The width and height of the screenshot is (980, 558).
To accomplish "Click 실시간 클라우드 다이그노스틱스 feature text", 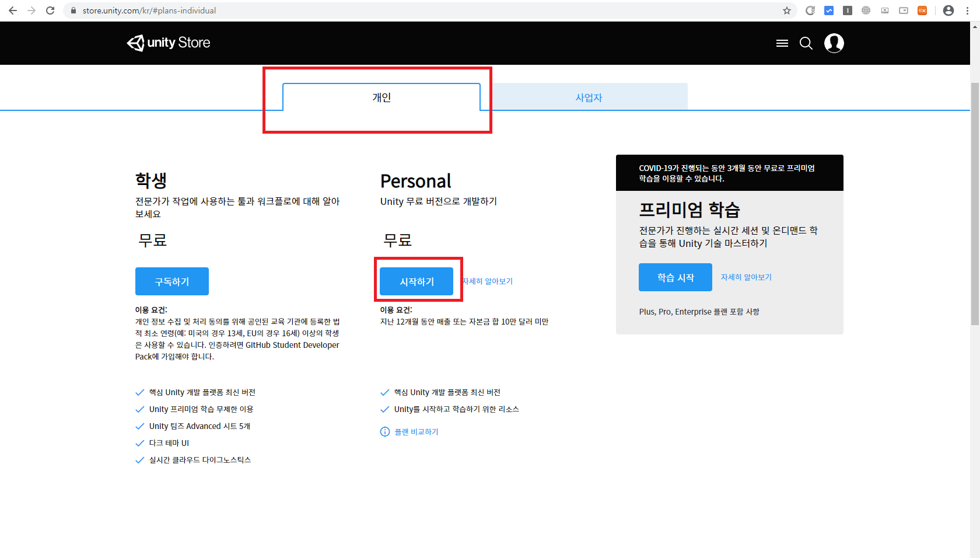I will tap(200, 460).
